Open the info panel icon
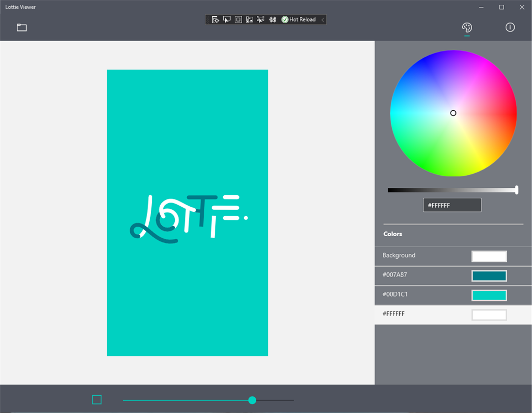 [x=510, y=27]
